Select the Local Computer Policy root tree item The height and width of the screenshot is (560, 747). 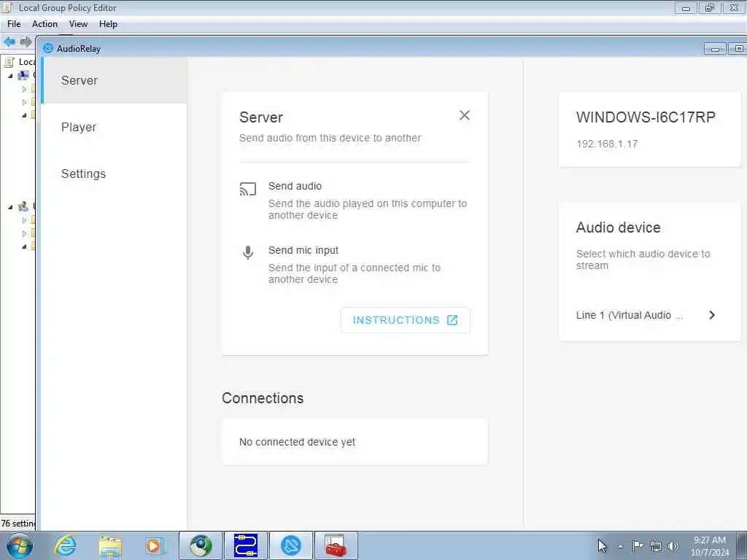click(x=20, y=62)
